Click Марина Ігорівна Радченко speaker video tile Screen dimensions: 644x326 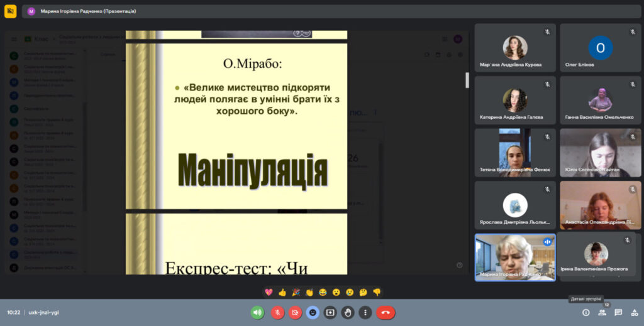[514, 258]
